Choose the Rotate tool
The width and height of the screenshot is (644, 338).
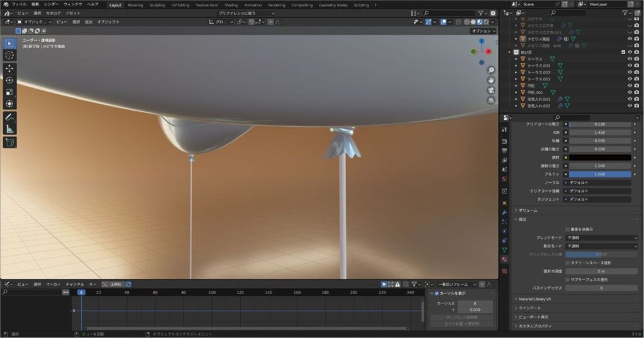click(x=9, y=80)
